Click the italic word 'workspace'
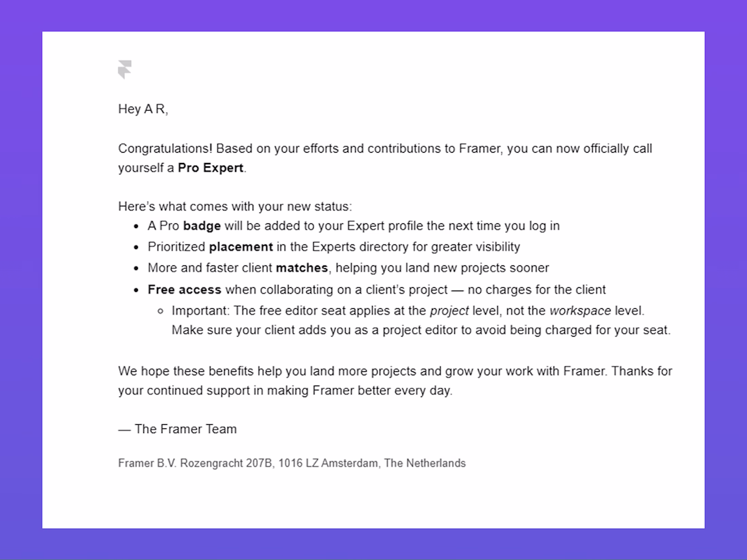Viewport: 747px width, 560px height. [x=580, y=311]
